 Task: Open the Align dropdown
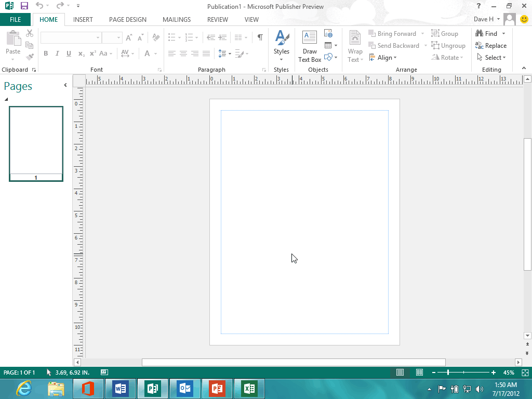coord(383,57)
